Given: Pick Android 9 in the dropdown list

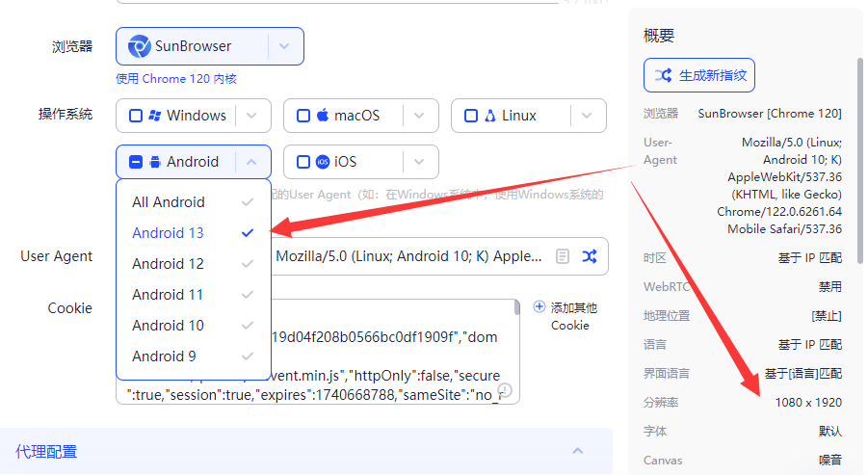Looking at the screenshot, I should [165, 356].
